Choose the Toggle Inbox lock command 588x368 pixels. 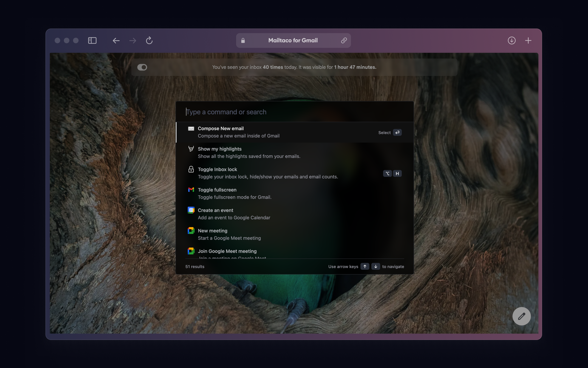[294, 173]
